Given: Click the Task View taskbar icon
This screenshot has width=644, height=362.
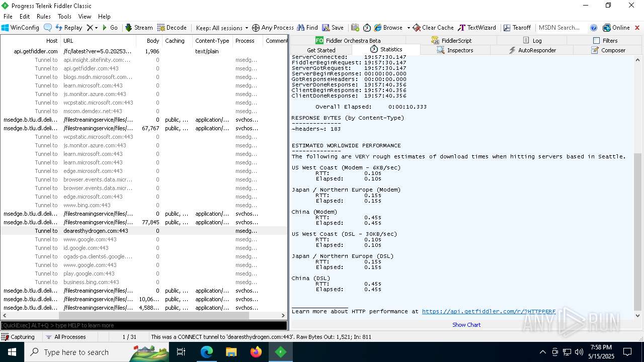Looking at the screenshot, I should [181, 352].
